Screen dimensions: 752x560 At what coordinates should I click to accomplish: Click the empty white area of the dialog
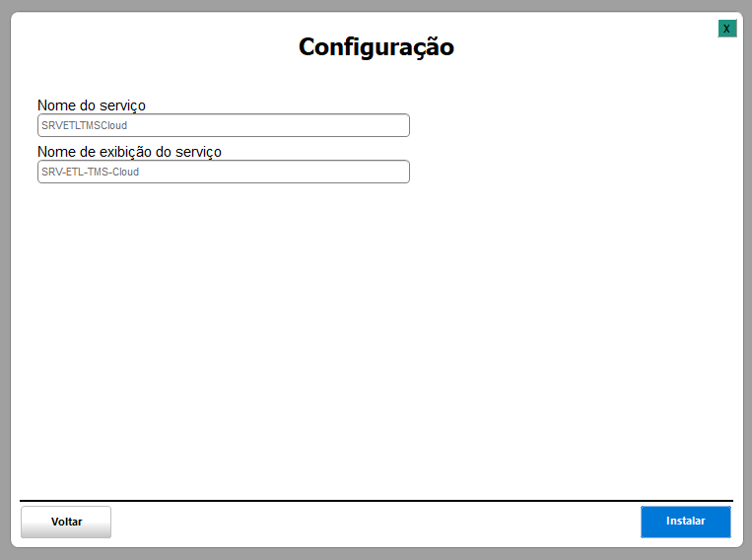tap(376, 335)
